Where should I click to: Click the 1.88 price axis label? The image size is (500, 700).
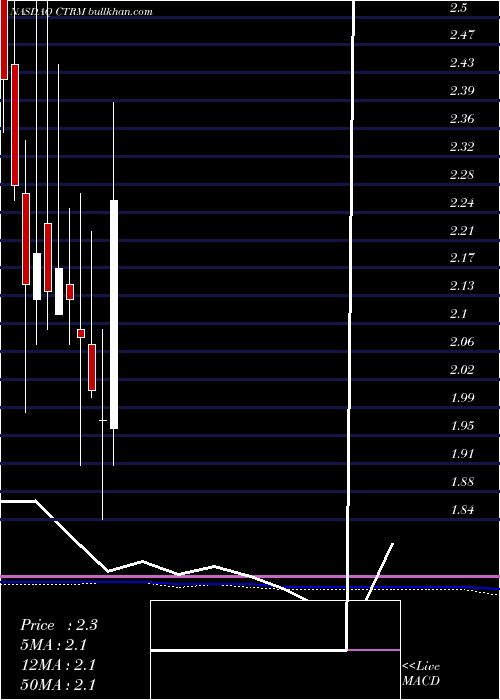(462, 482)
